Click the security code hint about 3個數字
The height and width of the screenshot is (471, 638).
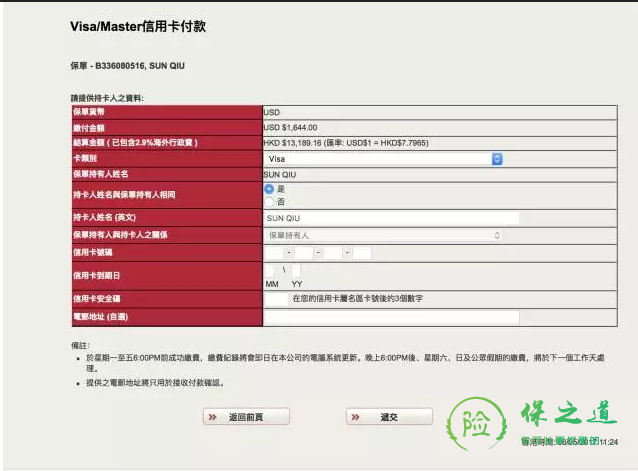(358, 299)
